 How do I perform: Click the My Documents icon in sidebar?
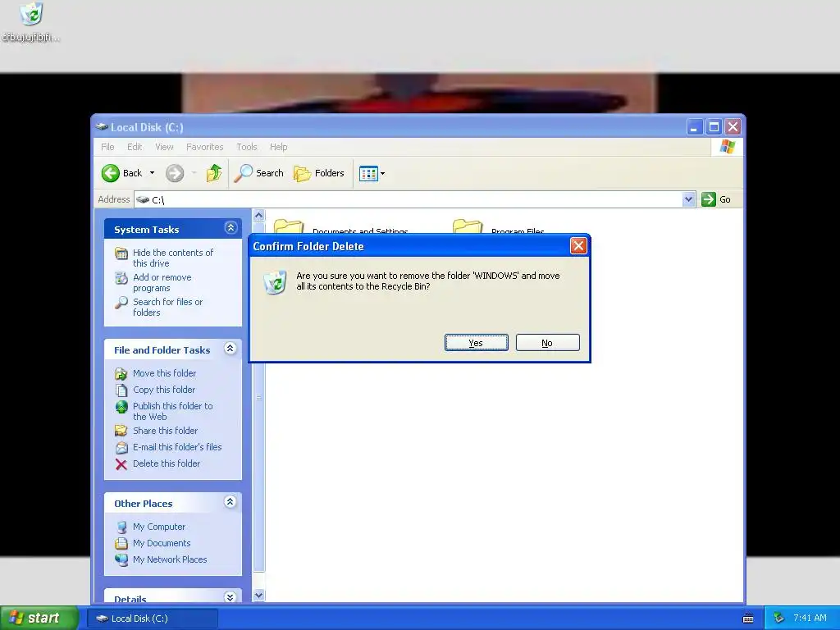point(121,543)
